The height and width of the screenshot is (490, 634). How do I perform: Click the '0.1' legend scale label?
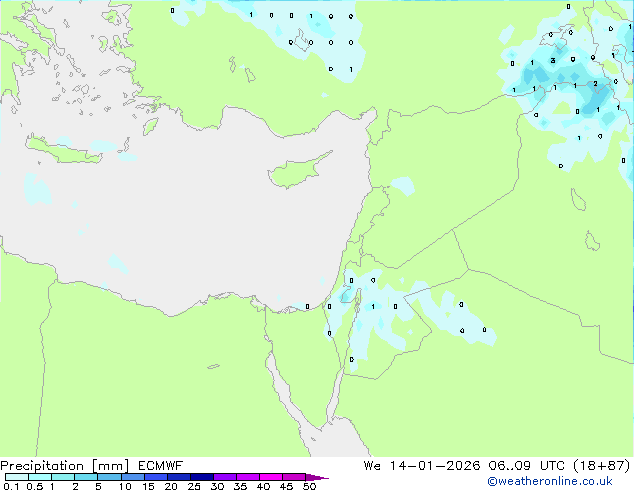click(11, 486)
